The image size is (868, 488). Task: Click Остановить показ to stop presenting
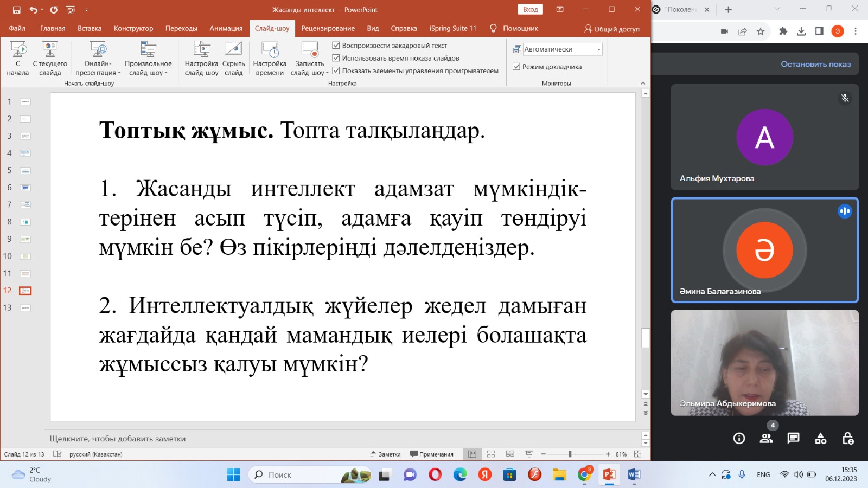[815, 64]
